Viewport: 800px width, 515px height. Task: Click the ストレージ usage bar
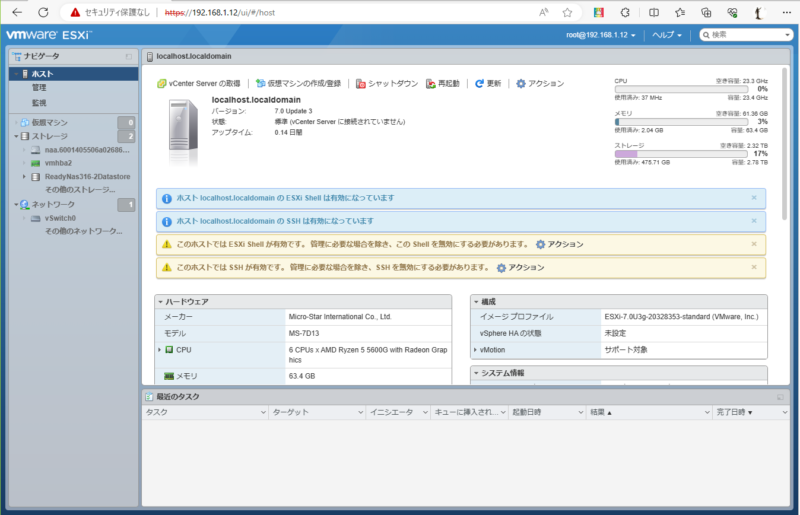681,154
